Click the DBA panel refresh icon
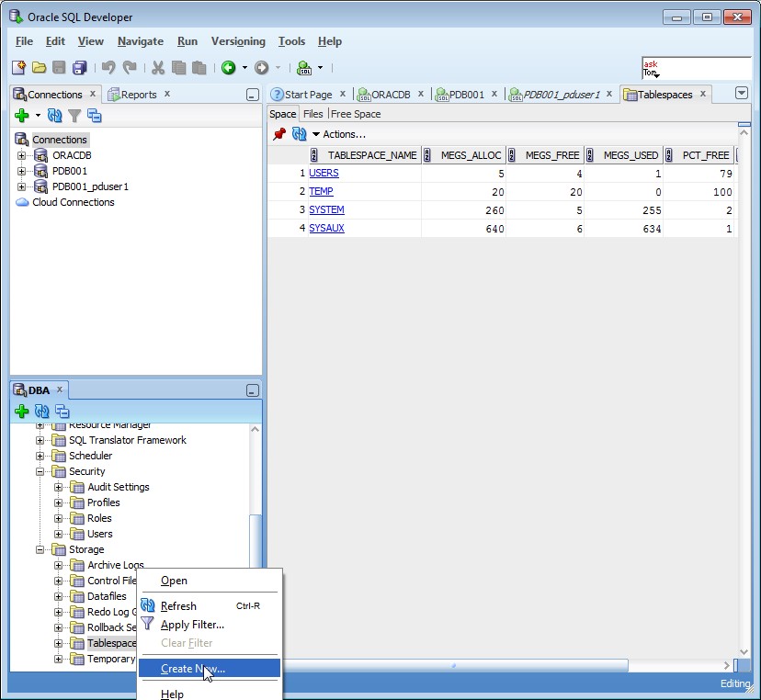The width and height of the screenshot is (761, 700). [x=41, y=412]
